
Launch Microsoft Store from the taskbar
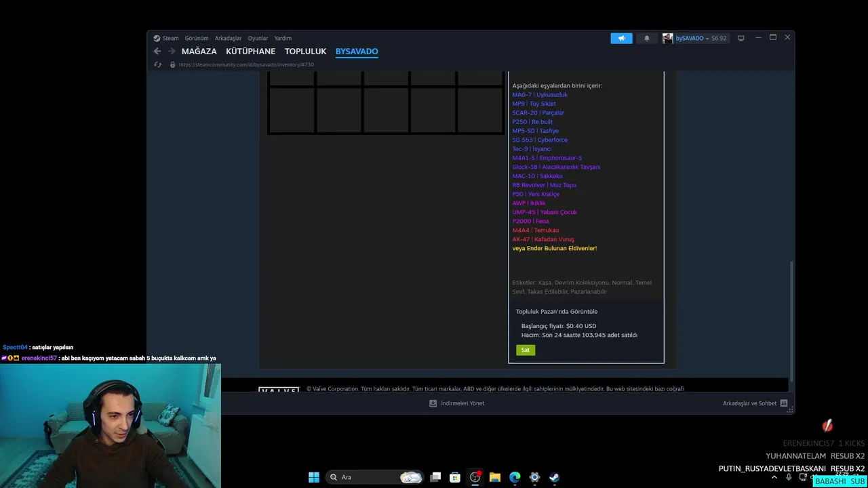coord(455,477)
